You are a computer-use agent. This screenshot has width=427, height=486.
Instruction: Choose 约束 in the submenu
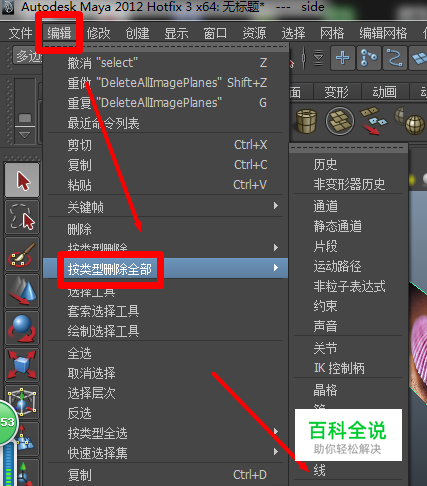pyautogui.click(x=349, y=306)
